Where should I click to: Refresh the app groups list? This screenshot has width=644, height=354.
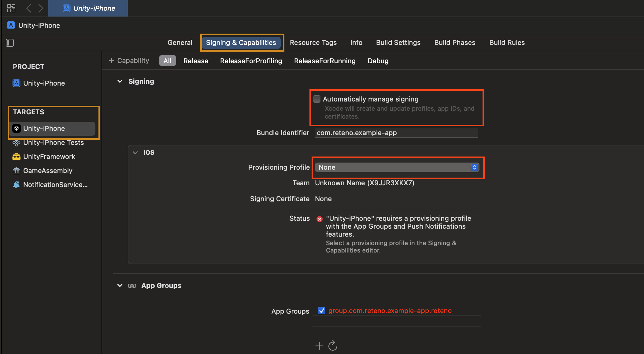(x=333, y=345)
